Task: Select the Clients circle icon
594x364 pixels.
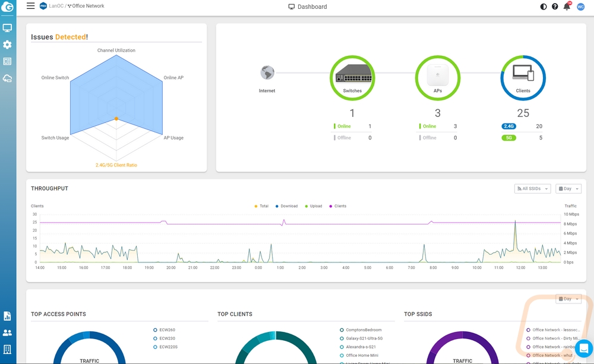Action: tap(523, 78)
